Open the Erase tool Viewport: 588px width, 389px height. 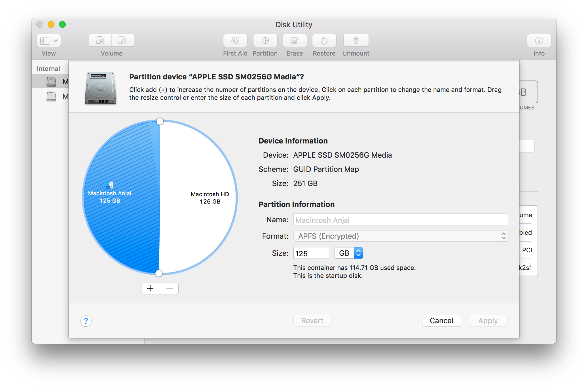(295, 40)
